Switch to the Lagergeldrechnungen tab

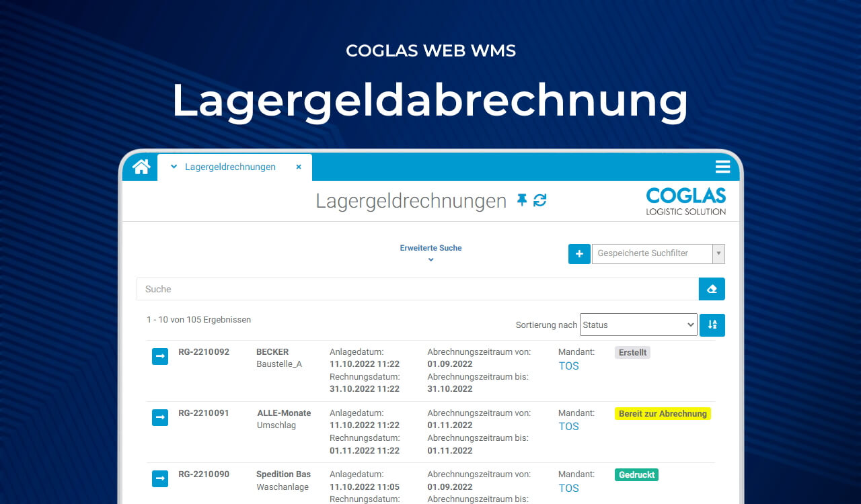[235, 167]
